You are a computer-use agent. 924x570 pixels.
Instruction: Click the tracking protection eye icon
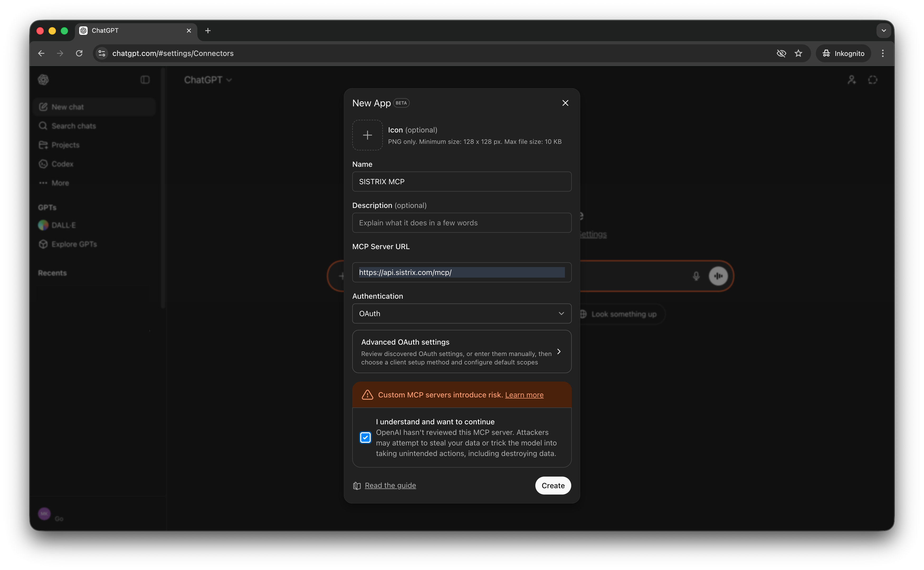point(781,54)
